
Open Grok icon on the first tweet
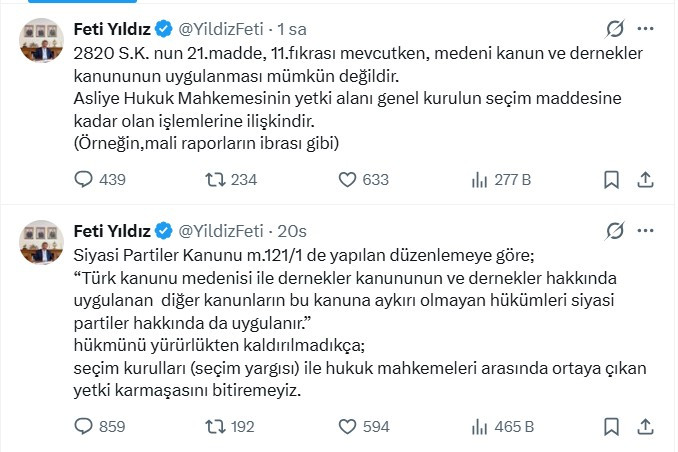tap(614, 29)
